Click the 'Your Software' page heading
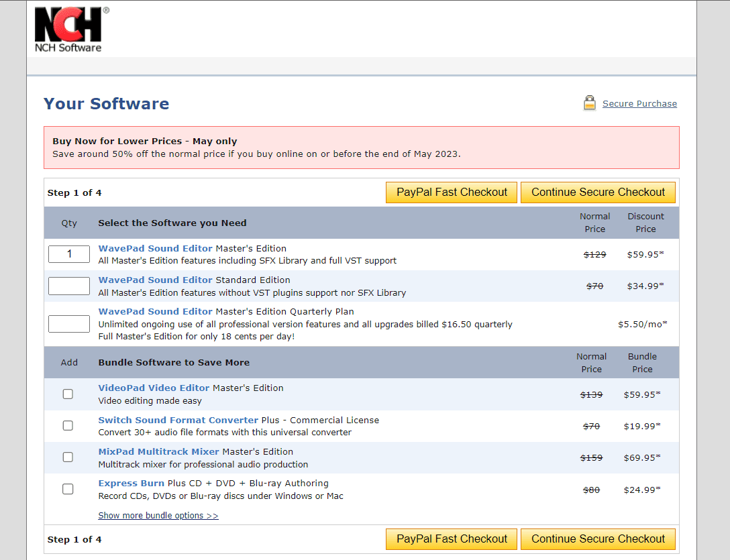 (x=106, y=104)
